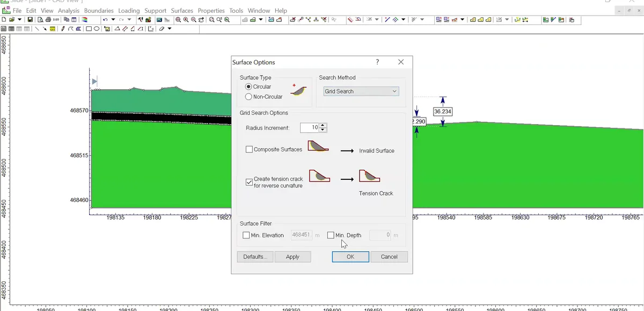Click the Defaults... button
Viewport: 644px width, 311px height.
255,257
